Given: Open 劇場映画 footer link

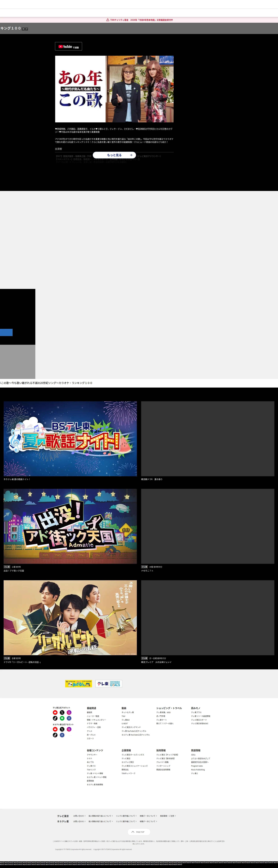Looking at the screenshot, I should [x=90, y=781].
